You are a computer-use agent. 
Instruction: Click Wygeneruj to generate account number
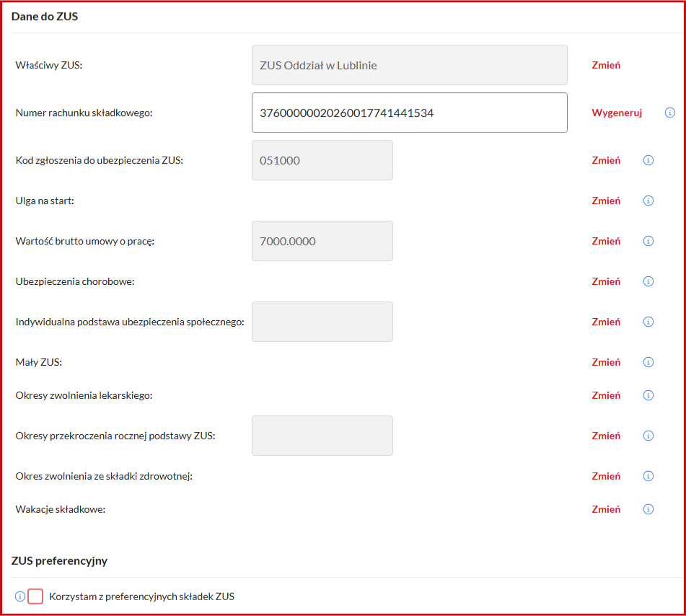617,113
